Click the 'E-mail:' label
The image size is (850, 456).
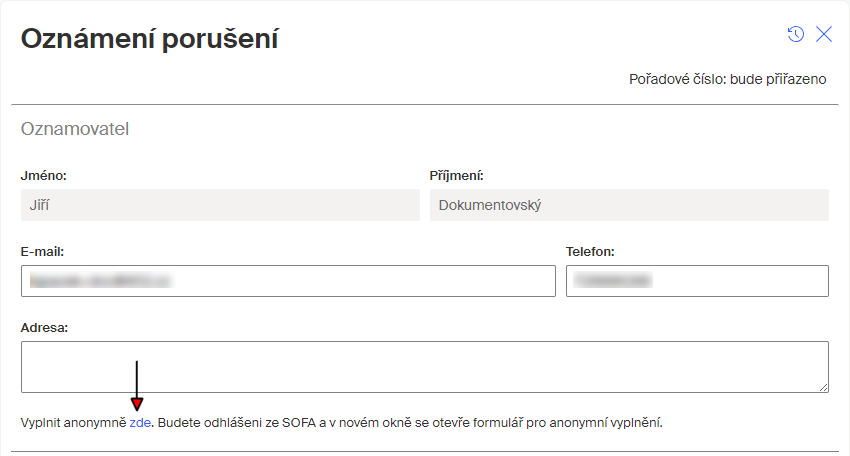pyautogui.click(x=42, y=252)
